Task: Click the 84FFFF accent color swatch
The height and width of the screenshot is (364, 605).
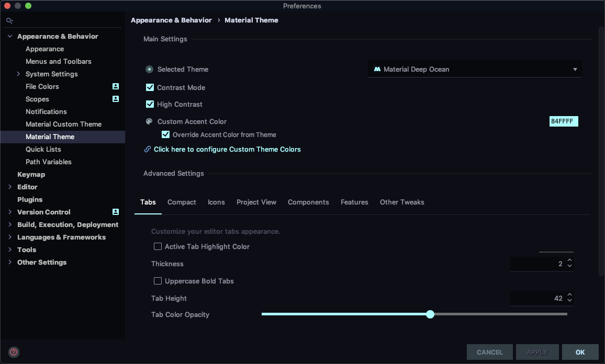Action: pos(564,121)
